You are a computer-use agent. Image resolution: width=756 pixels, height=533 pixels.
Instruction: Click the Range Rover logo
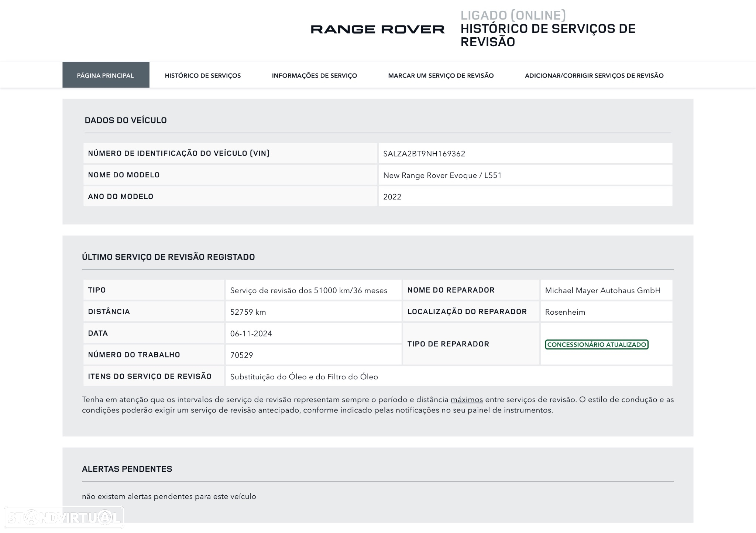click(x=378, y=29)
